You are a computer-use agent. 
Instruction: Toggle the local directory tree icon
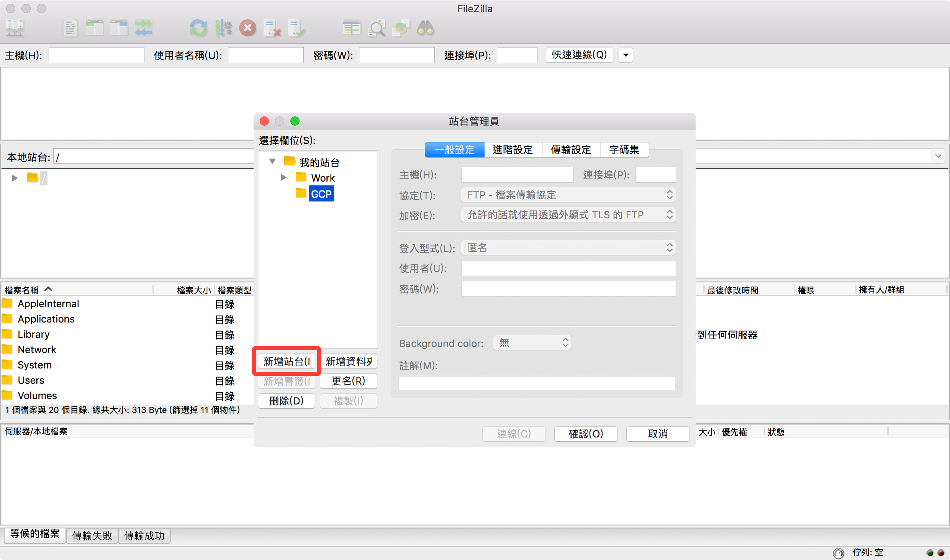pyautogui.click(x=95, y=28)
